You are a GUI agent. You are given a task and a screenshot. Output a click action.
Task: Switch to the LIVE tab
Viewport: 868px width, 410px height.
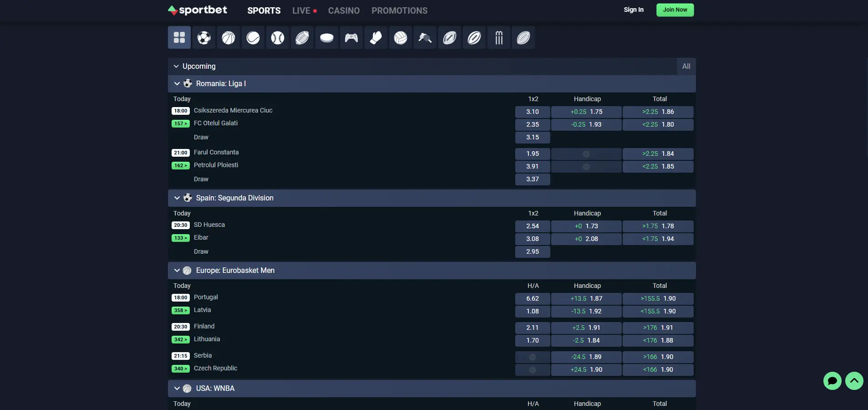pyautogui.click(x=301, y=10)
